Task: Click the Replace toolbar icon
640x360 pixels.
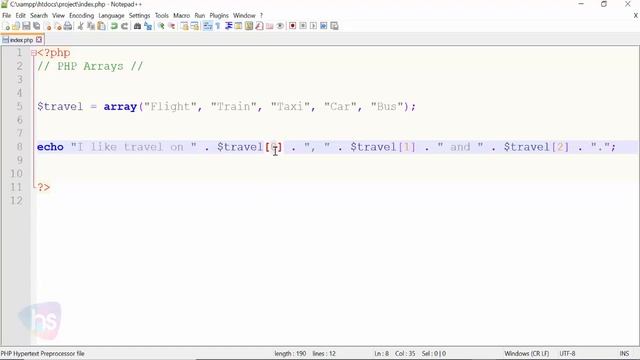Action: (148, 26)
